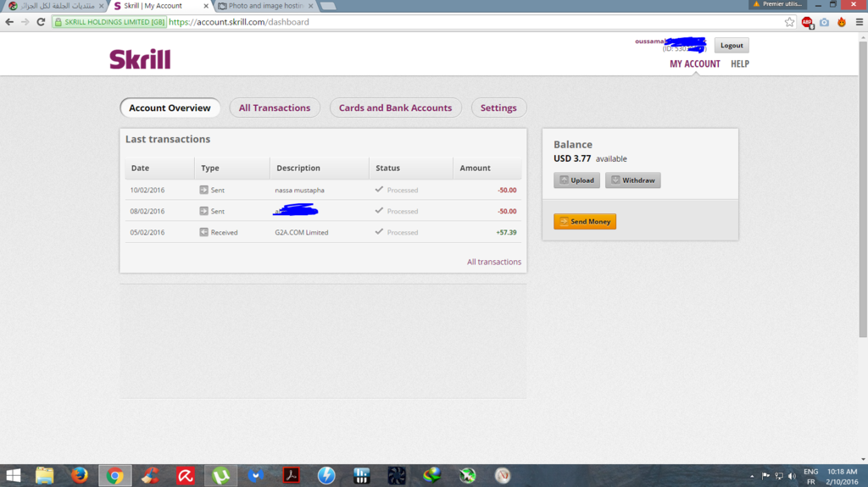Click Processed checkmark in G2A.COM Limited row
The width and height of the screenshot is (868, 487).
379,231
